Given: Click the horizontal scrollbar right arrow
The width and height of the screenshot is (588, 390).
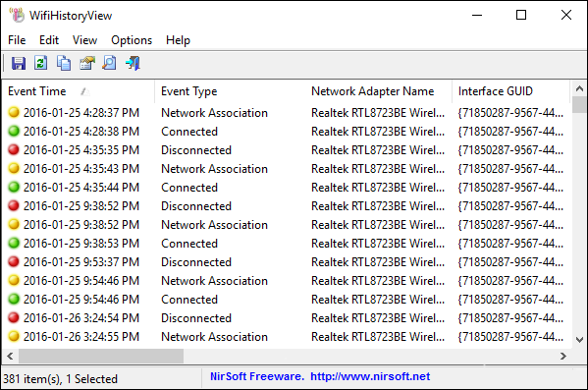Looking at the screenshot, I should 563,356.
